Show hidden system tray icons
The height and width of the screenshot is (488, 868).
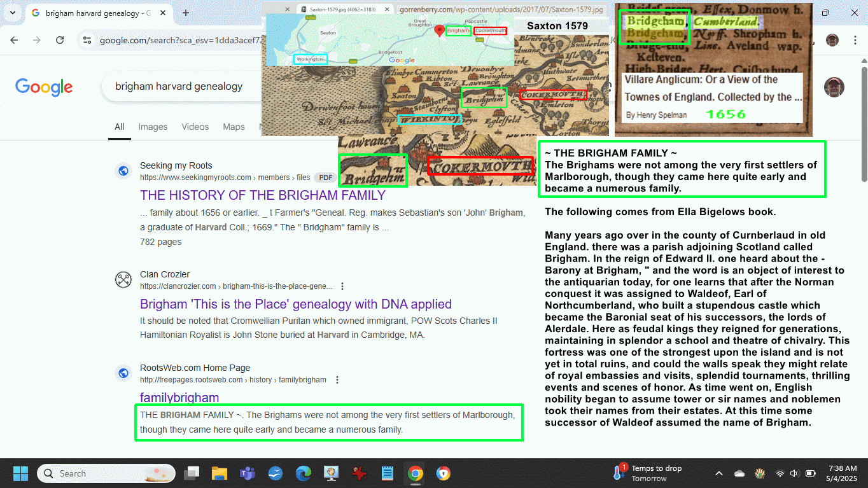point(719,473)
